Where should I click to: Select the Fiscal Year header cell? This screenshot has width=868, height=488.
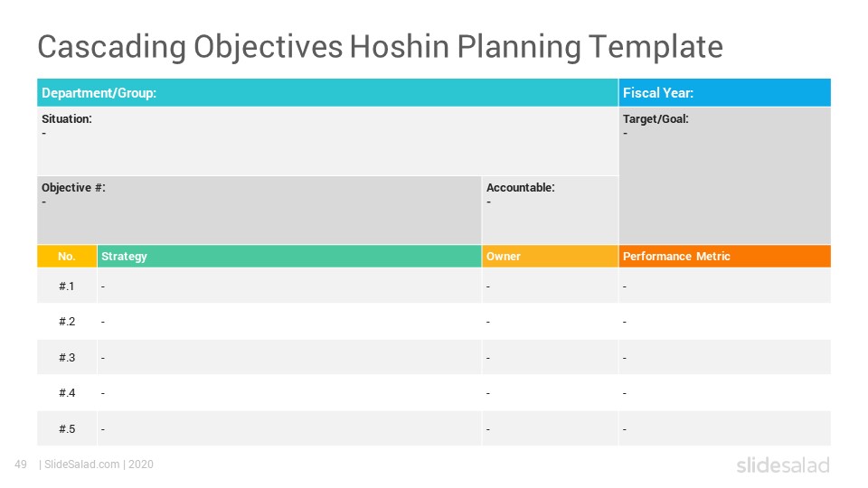(724, 92)
